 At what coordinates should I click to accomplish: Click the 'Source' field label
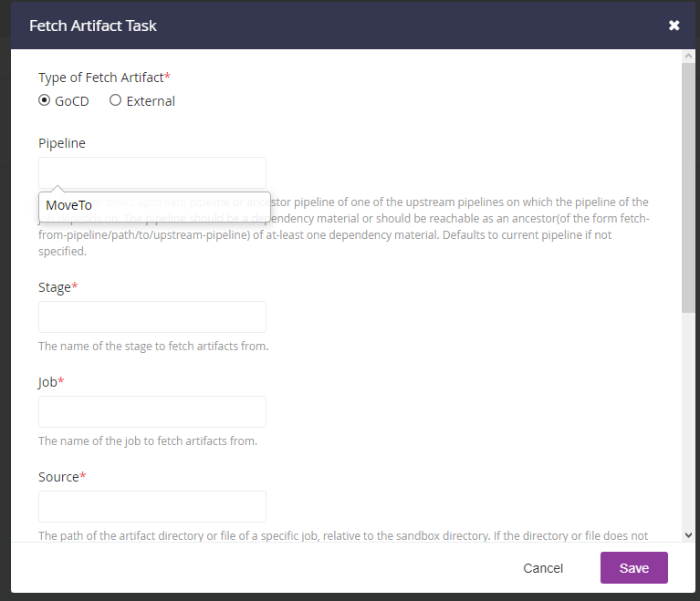coord(62,477)
